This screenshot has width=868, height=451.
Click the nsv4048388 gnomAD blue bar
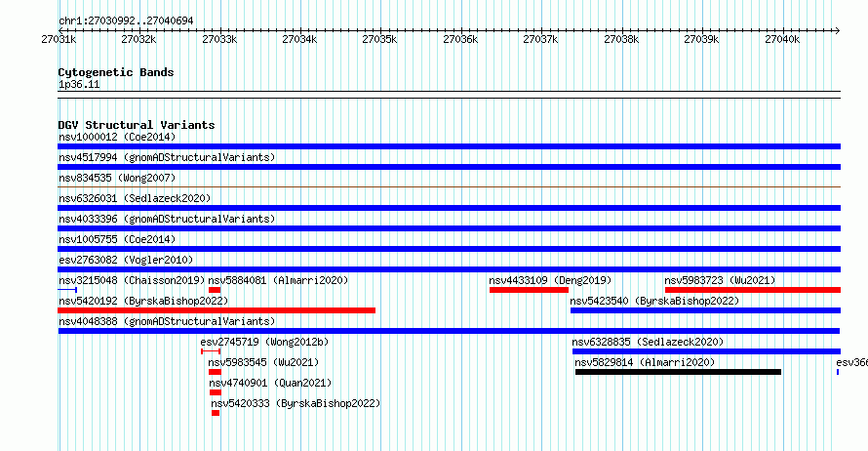coord(449,331)
